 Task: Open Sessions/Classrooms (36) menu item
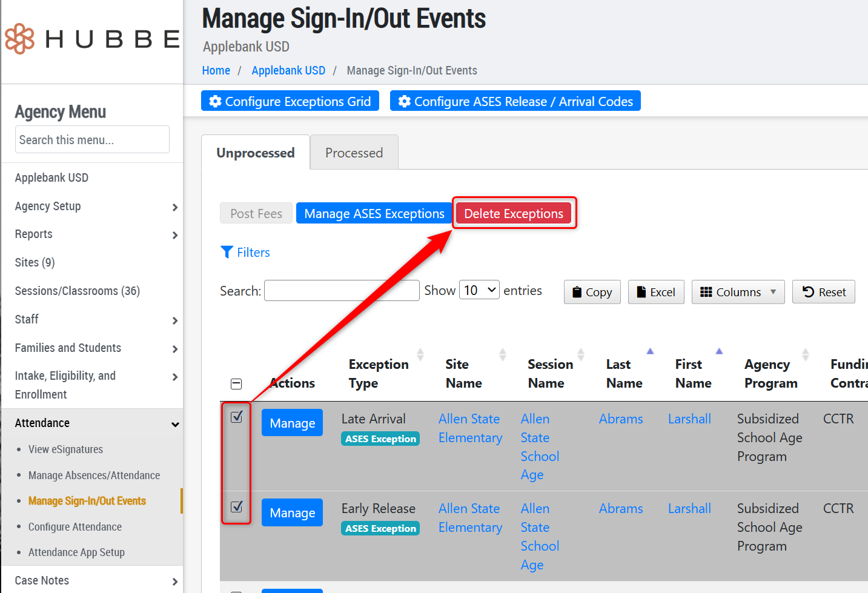pyautogui.click(x=78, y=291)
